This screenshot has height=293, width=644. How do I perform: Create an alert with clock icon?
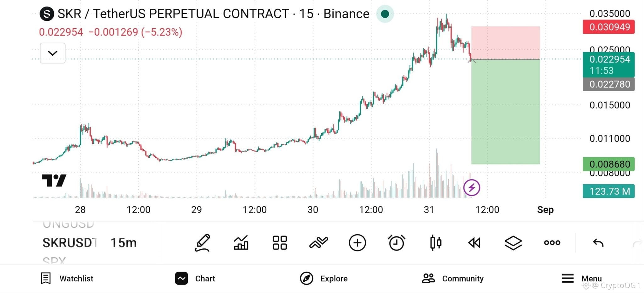click(x=396, y=243)
